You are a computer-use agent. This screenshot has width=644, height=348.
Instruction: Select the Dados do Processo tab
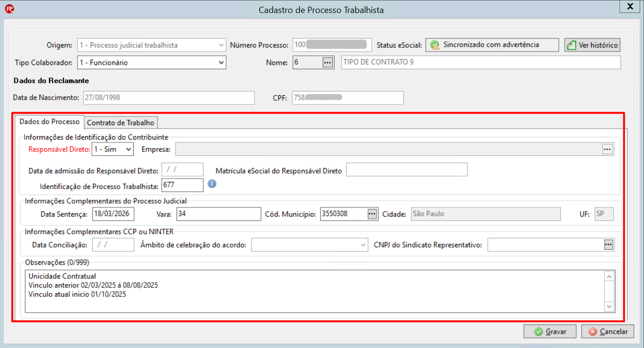coord(50,122)
